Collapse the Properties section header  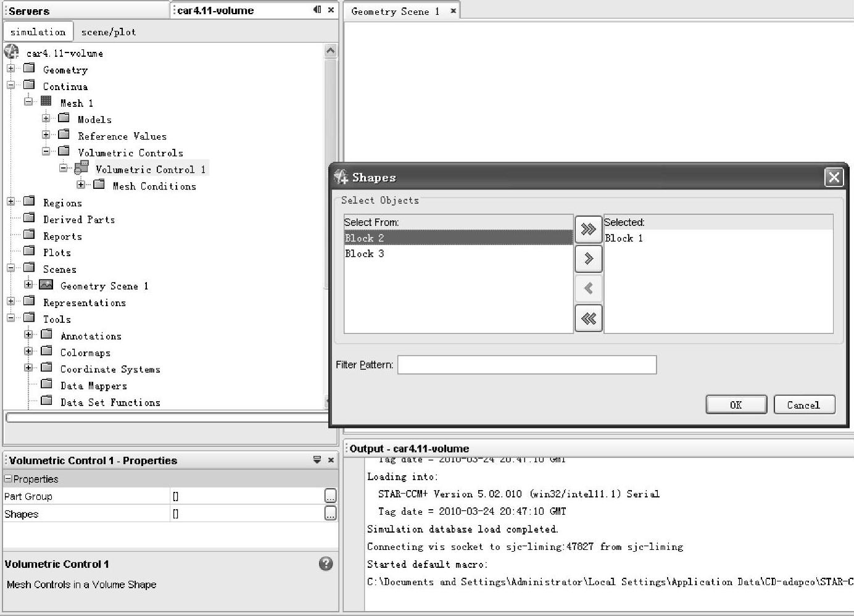[8, 479]
